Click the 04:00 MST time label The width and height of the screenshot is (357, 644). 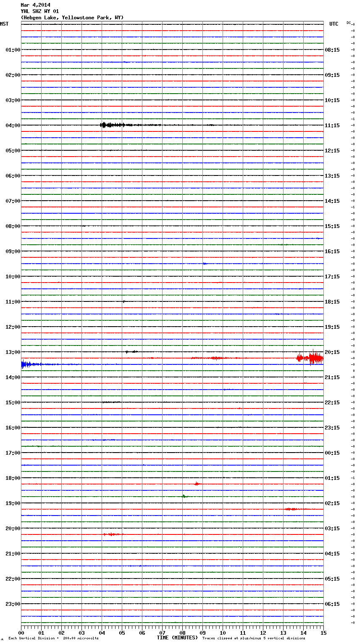point(13,126)
